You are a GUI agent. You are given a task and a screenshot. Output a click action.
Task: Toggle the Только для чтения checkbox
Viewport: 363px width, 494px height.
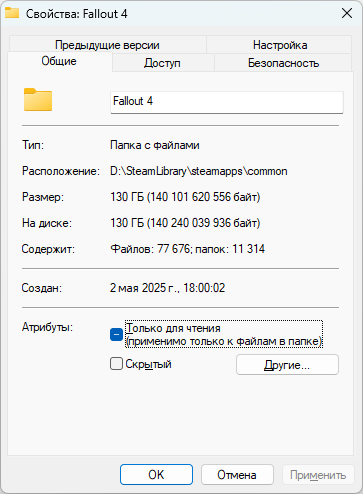[116, 335]
